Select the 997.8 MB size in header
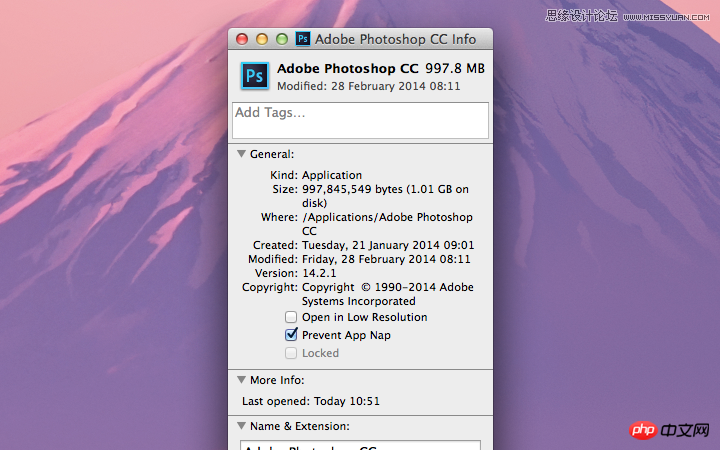 pos(455,68)
